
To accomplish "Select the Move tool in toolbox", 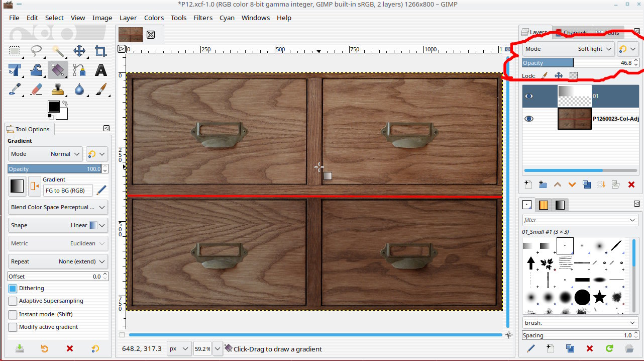I will click(79, 51).
